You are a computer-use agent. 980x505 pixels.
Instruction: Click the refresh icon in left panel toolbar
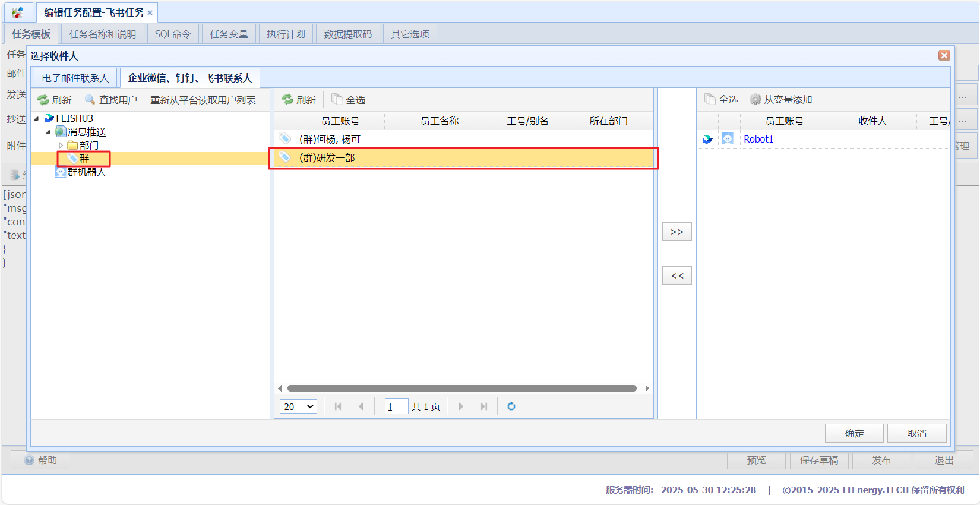[43, 100]
